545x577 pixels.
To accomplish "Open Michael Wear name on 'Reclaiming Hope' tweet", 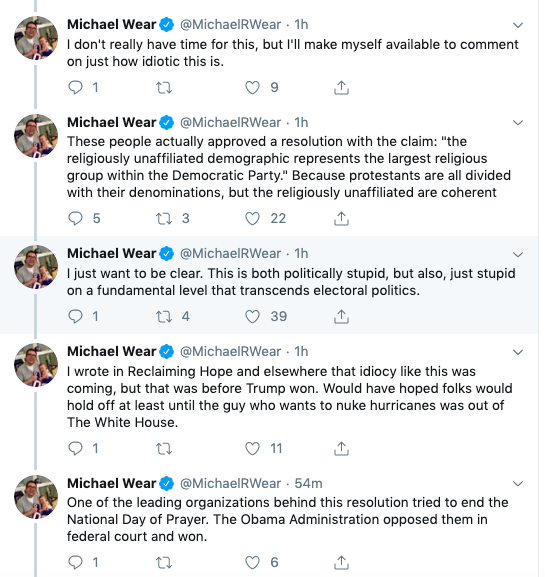I will click(112, 351).
